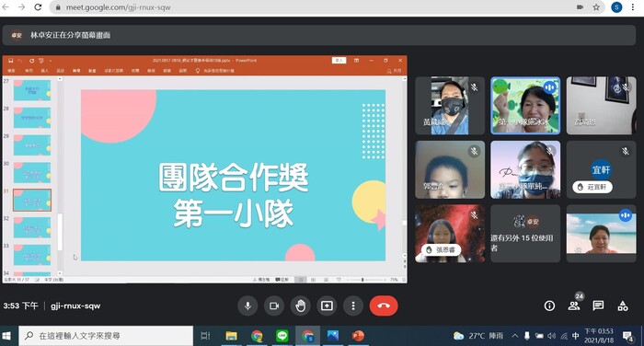Screen dimensions: 644x346
Task: Raise hand in the meeting
Action: click(300, 306)
